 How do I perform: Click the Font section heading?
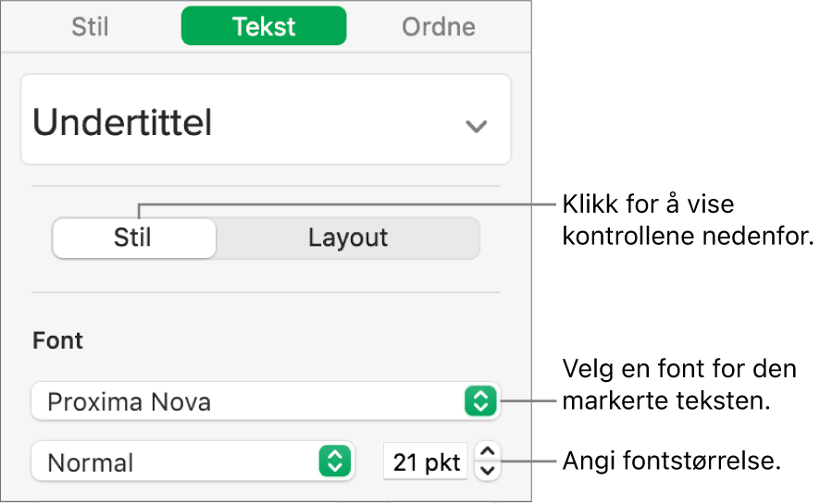[57, 340]
